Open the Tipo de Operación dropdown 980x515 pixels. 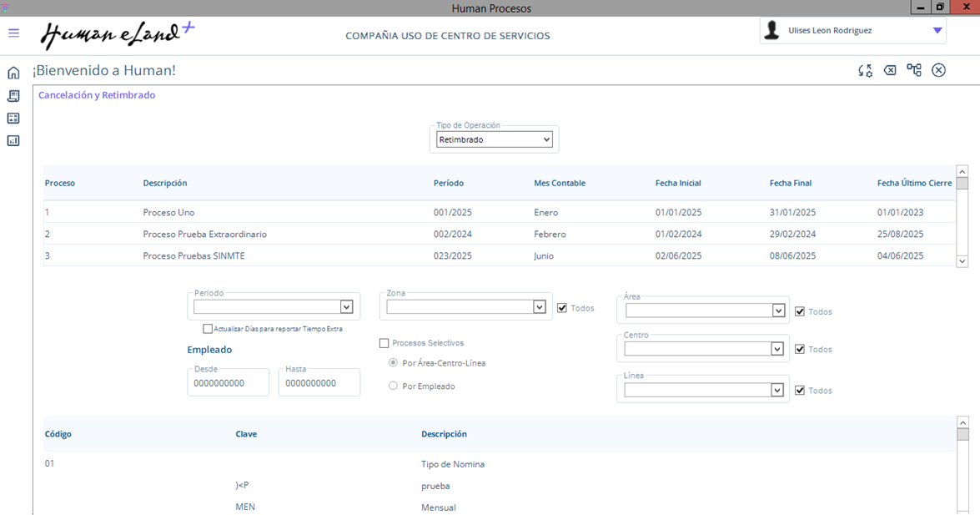[x=494, y=139]
